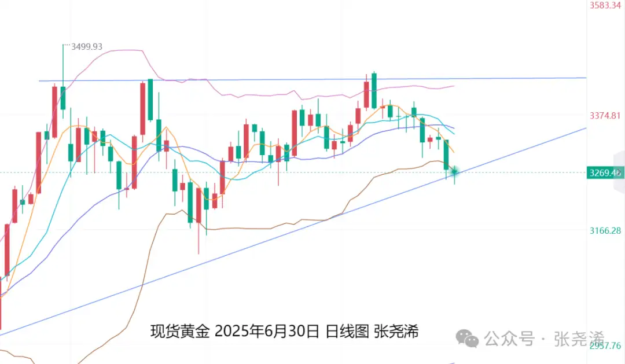Select the dotted current price line
This screenshot has height=364, width=625.
pyautogui.click(x=293, y=172)
